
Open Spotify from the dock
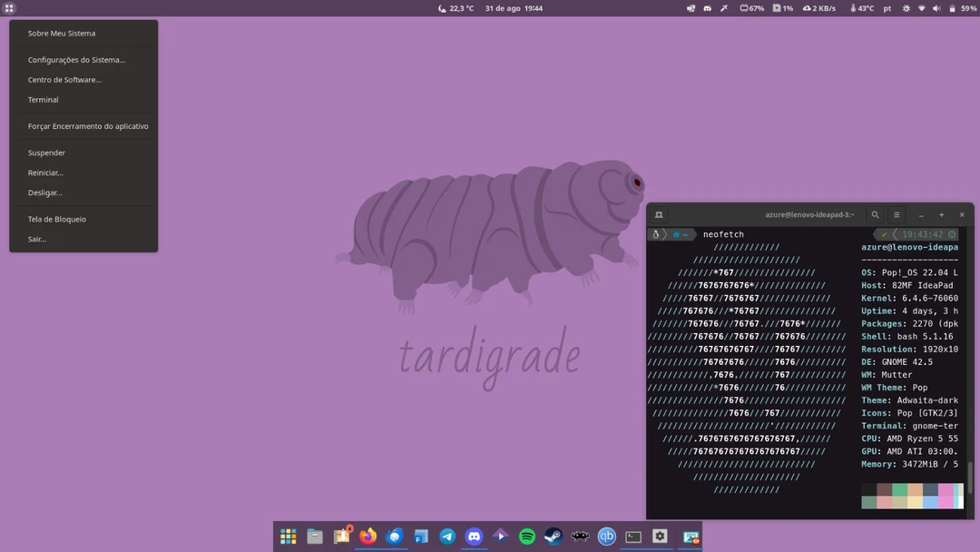[x=526, y=537]
